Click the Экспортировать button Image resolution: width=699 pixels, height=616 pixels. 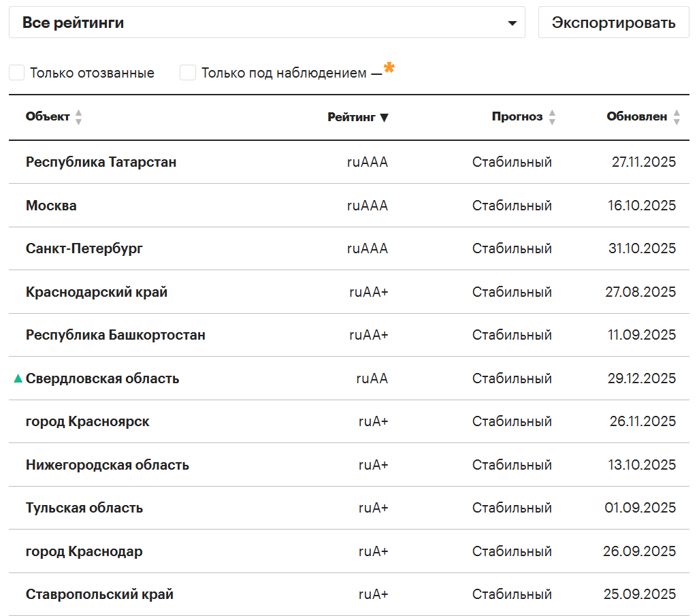[613, 22]
